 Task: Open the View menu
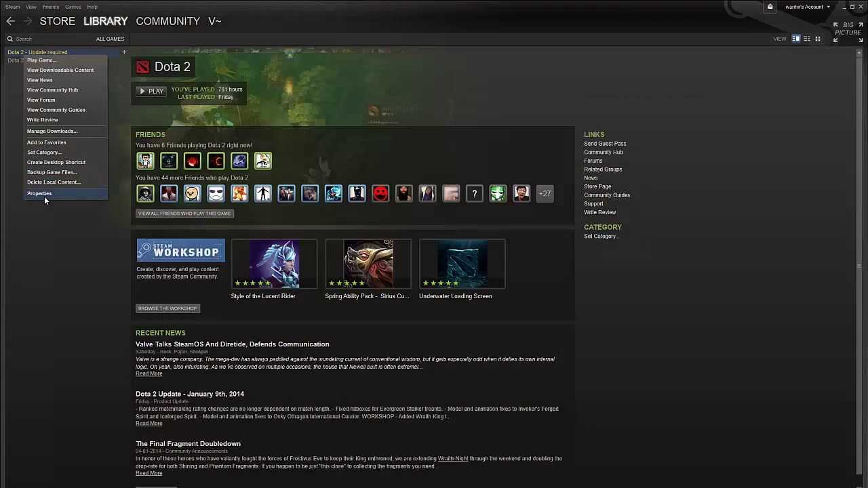[x=31, y=7]
